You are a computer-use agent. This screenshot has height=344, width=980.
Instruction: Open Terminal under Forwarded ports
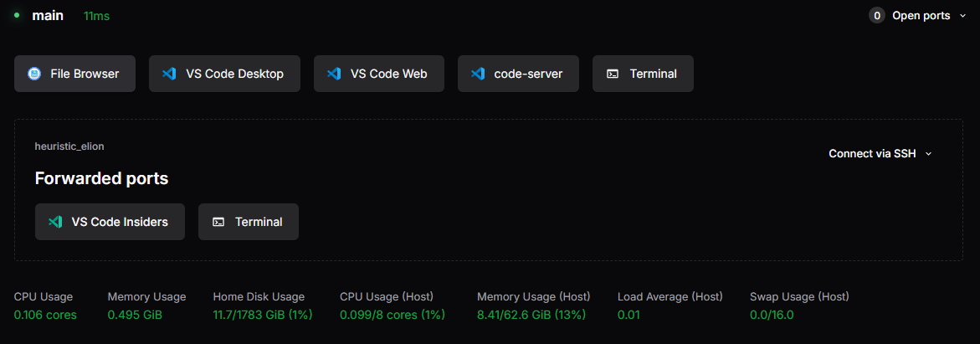tap(248, 222)
